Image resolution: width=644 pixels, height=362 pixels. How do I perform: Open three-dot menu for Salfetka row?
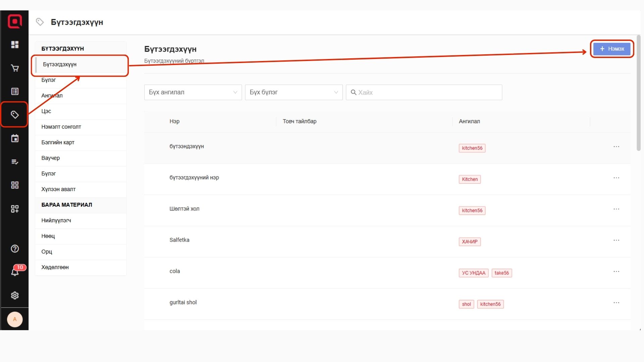[x=616, y=240]
